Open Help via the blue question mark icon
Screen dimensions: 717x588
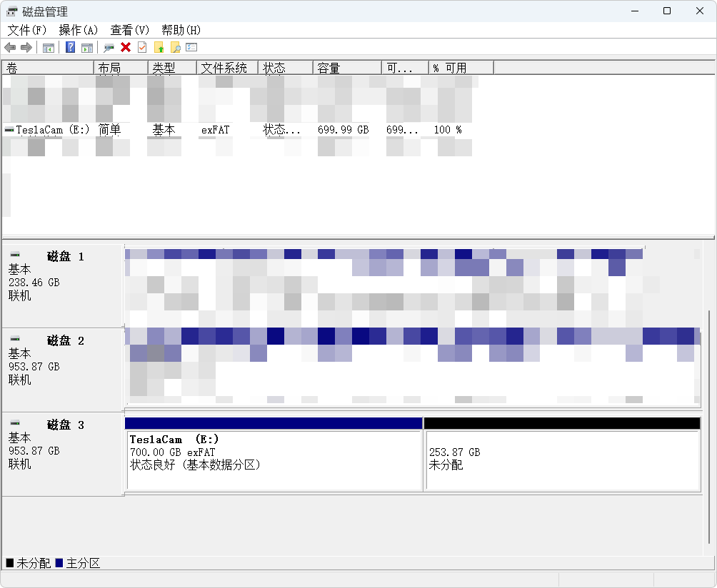tap(71, 47)
